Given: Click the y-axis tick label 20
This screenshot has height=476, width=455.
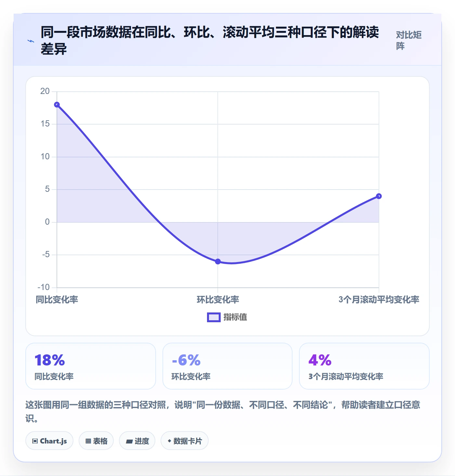Looking at the screenshot, I should coord(45,91).
